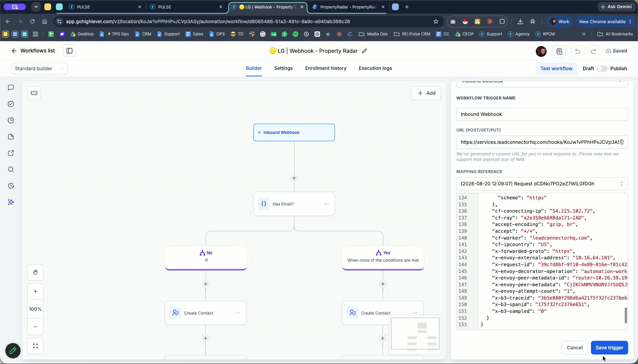Open the Settings tab
This screenshot has height=364, width=638.
pyautogui.click(x=283, y=68)
